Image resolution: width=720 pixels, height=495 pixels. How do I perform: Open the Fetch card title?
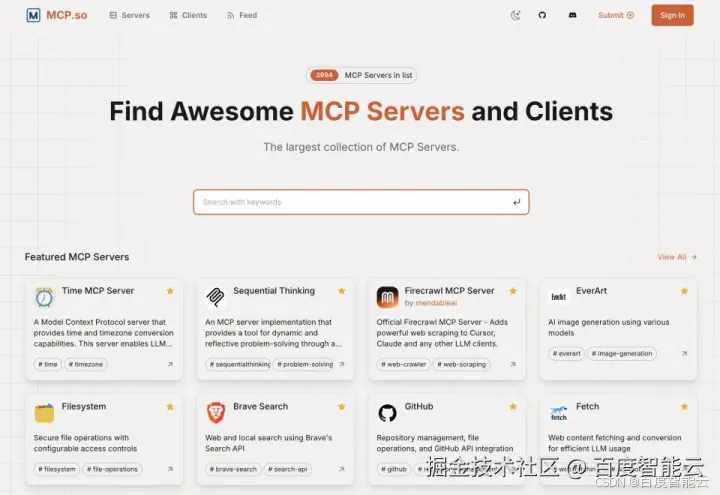coord(587,406)
